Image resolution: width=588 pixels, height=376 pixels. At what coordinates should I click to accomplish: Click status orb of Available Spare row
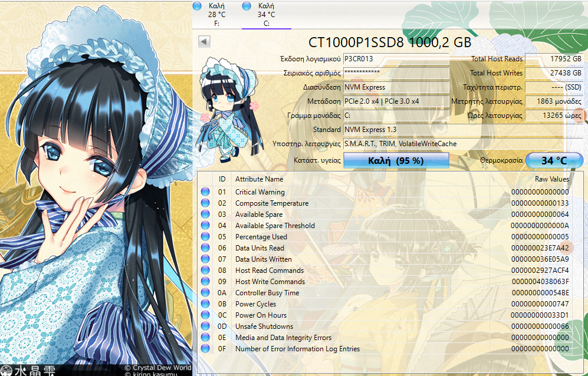(x=205, y=214)
